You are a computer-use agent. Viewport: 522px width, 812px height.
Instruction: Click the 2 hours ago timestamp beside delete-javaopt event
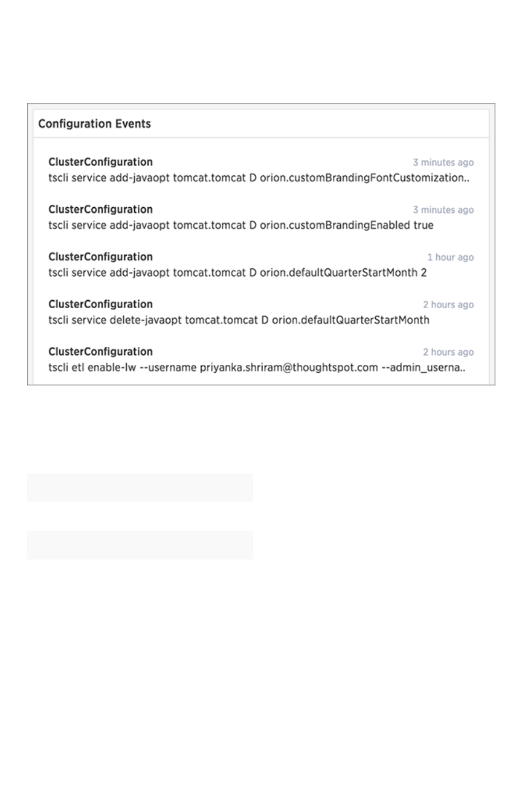click(448, 305)
